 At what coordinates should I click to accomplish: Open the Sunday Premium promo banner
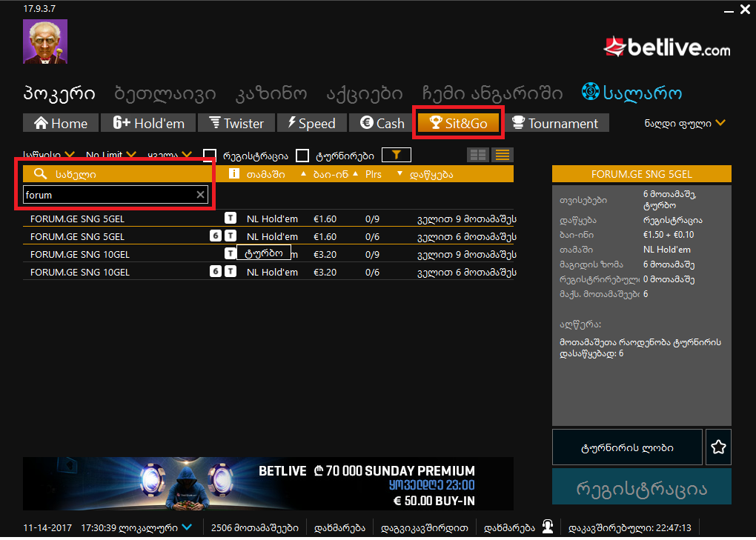[x=268, y=484]
